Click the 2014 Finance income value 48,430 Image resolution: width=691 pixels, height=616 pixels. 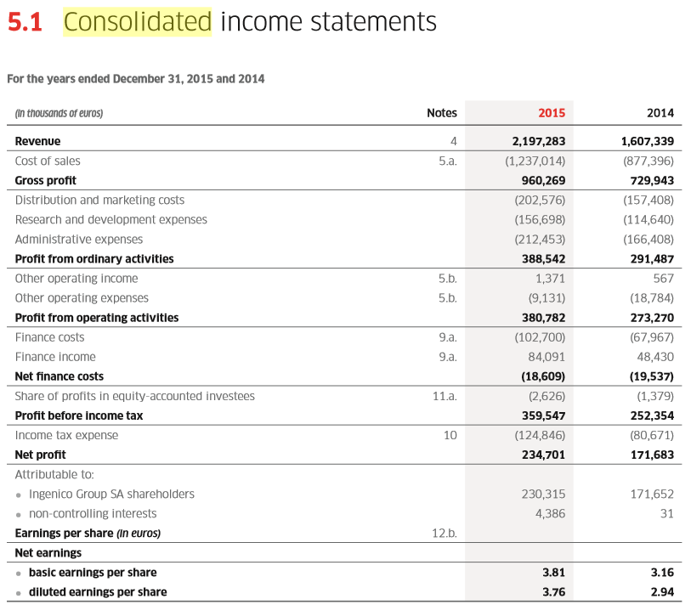pyautogui.click(x=654, y=357)
